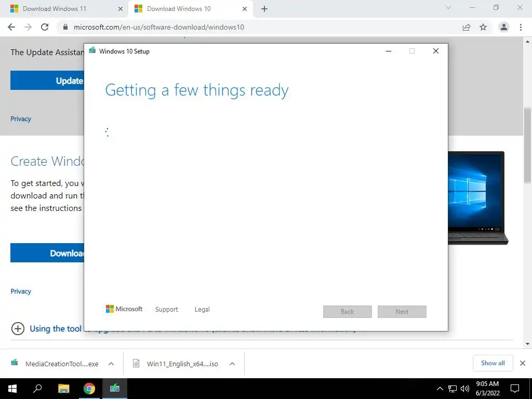
Task: Click the 'Using the tool' section heading
Action: [56, 328]
